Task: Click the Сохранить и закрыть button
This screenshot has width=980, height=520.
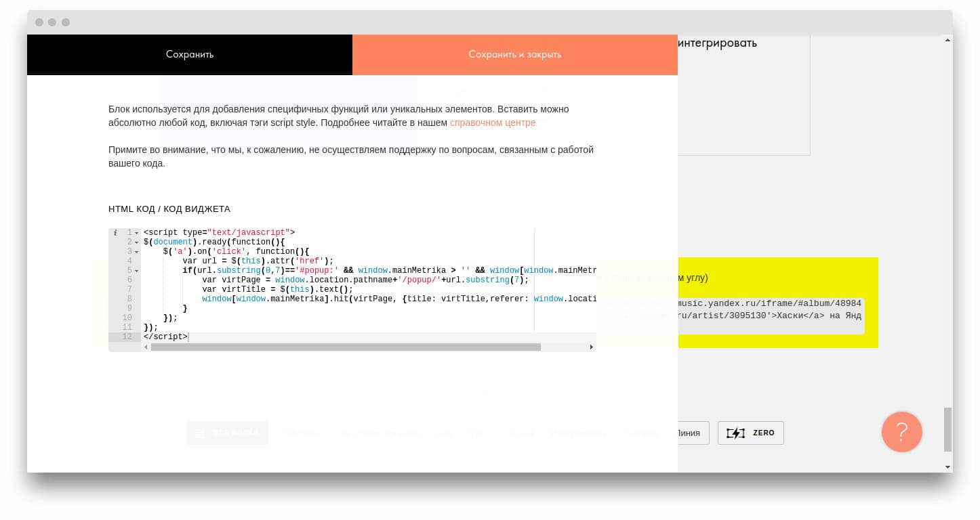Action: 515,55
